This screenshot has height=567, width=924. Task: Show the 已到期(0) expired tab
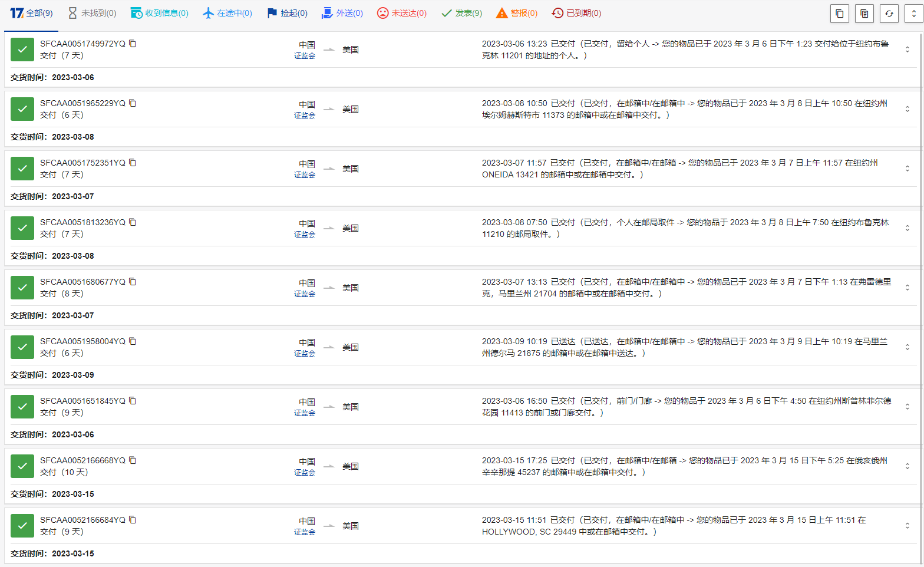point(576,13)
